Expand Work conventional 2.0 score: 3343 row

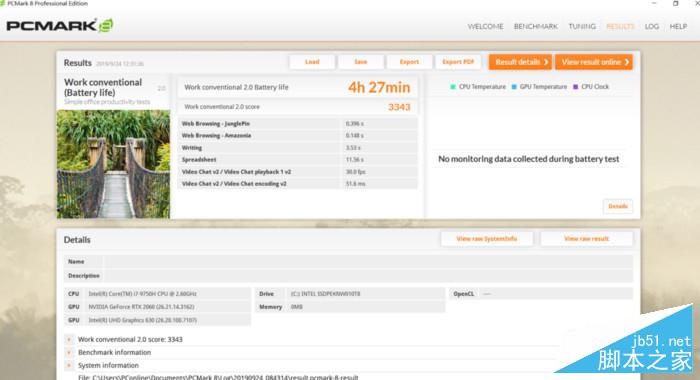click(69, 339)
